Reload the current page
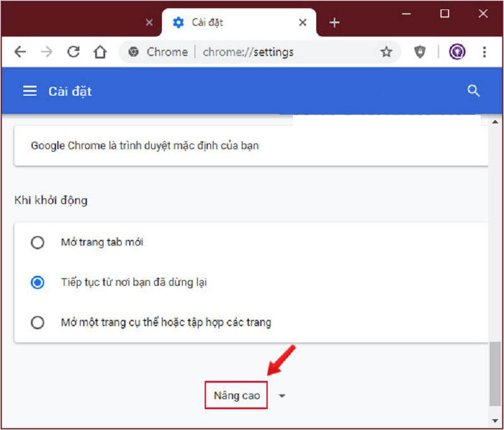 click(x=74, y=52)
